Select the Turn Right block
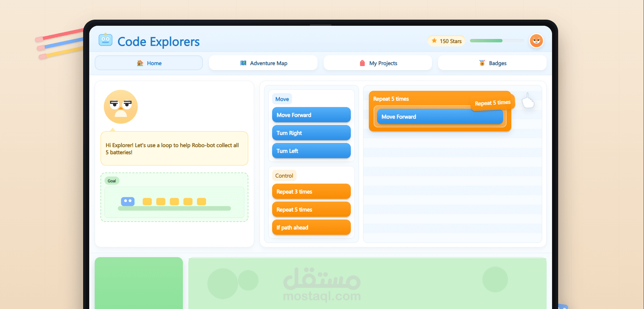The height and width of the screenshot is (309, 644). tap(311, 133)
